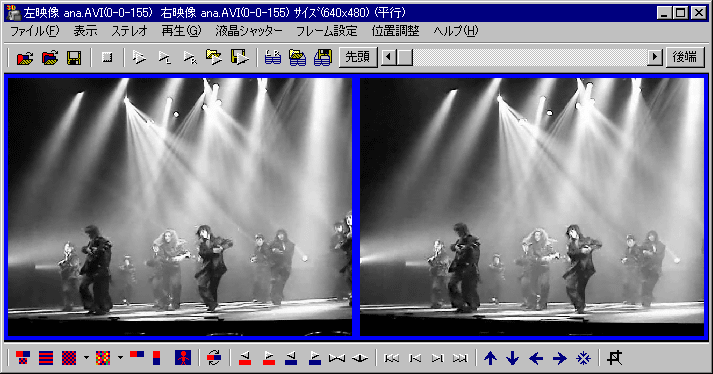
Task: Click the L/R glasses stereo icon
Action: coord(272,58)
